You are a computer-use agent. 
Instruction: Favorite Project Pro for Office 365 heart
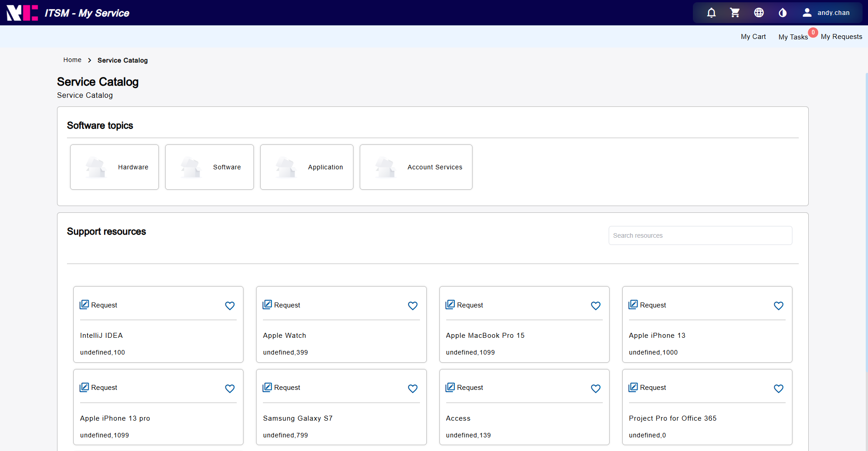[778, 389]
